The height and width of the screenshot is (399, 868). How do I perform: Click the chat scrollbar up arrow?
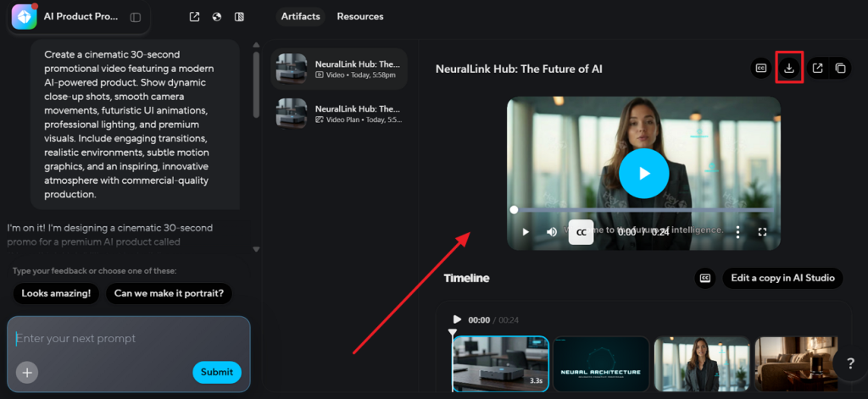click(256, 46)
